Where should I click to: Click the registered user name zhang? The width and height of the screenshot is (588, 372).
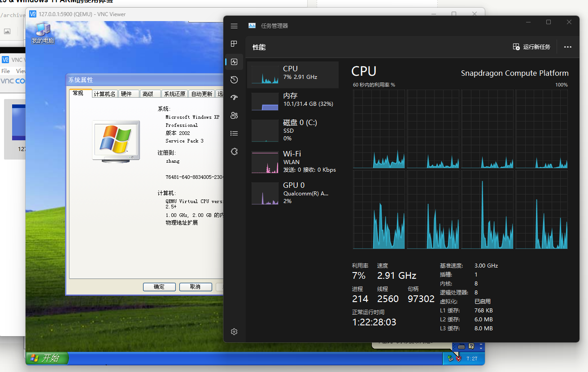[173, 161]
